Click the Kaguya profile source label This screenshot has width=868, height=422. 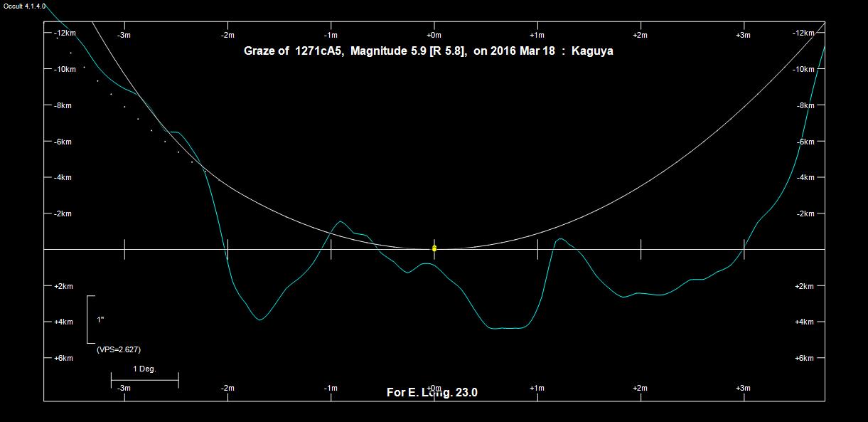point(591,51)
